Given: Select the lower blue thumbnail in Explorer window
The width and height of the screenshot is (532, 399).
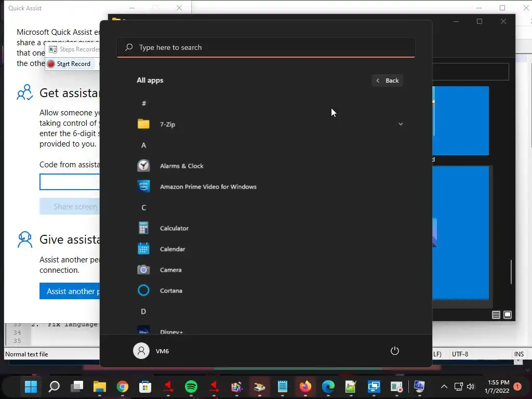Looking at the screenshot, I should point(461,232).
